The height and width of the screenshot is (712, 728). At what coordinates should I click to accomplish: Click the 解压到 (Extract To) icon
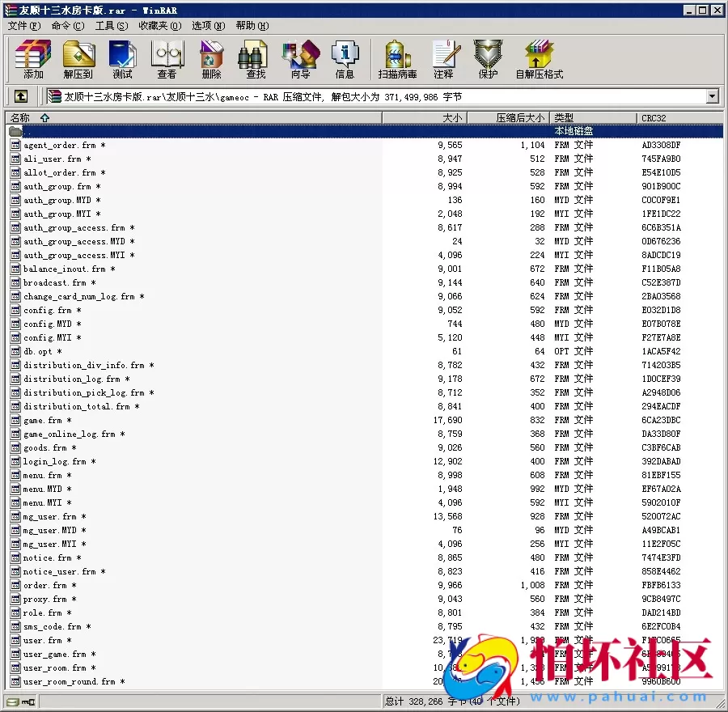coord(78,60)
